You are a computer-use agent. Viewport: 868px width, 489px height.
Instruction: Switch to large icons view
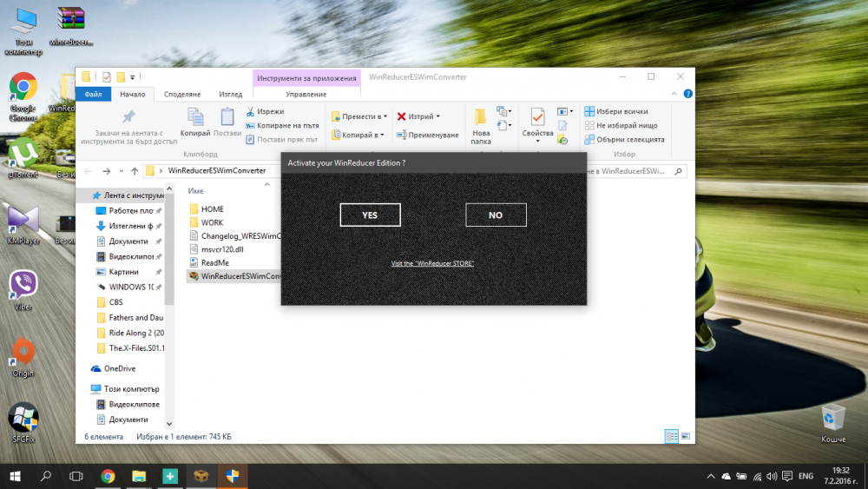click(x=686, y=436)
